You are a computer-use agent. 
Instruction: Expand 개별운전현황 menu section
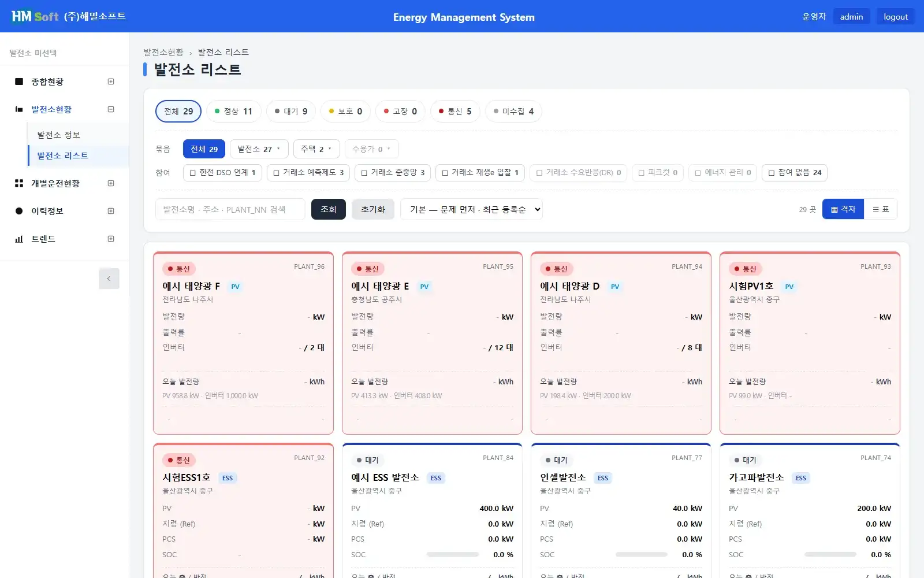tap(111, 183)
